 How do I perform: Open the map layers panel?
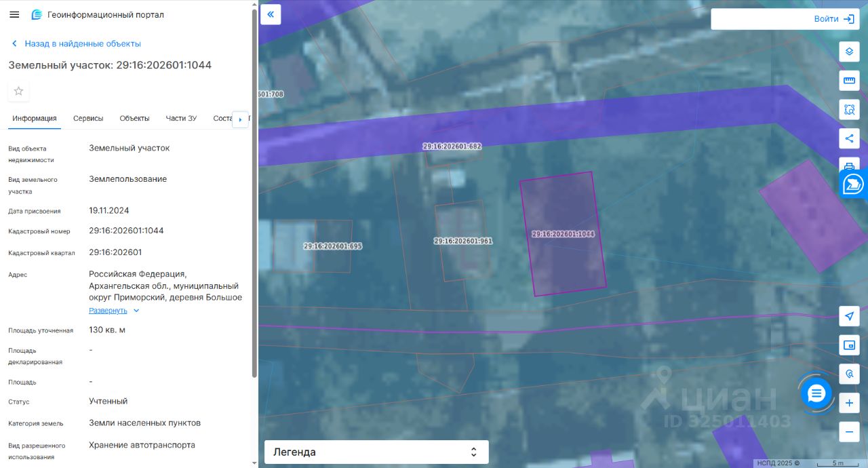[x=849, y=52]
